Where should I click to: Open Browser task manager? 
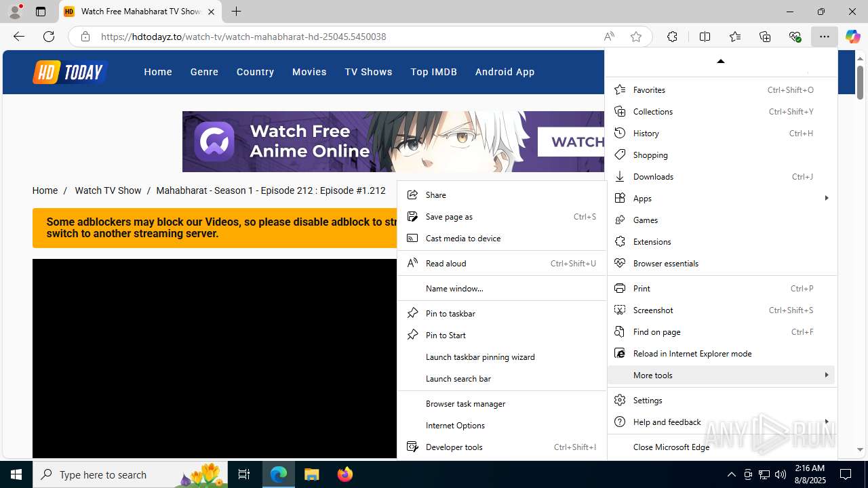501,403
